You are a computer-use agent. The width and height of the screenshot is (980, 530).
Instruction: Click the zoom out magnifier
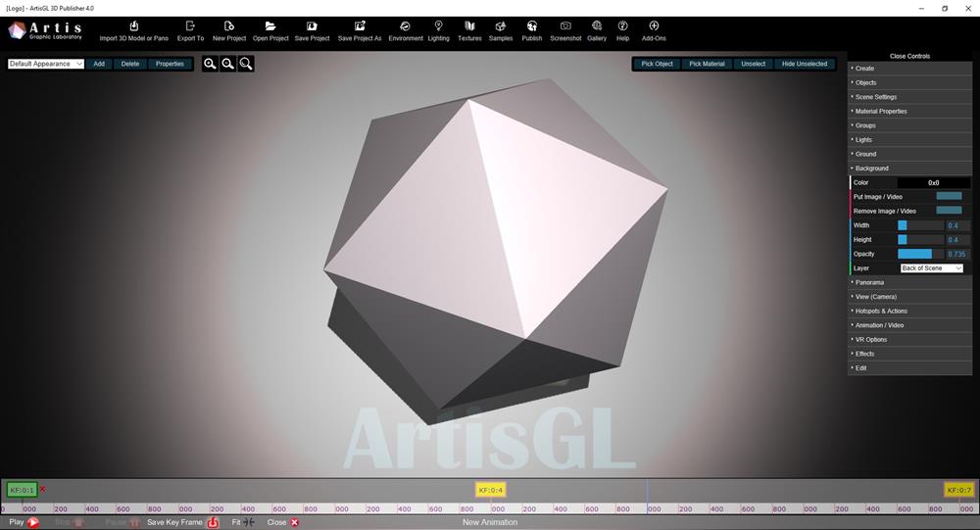[228, 64]
